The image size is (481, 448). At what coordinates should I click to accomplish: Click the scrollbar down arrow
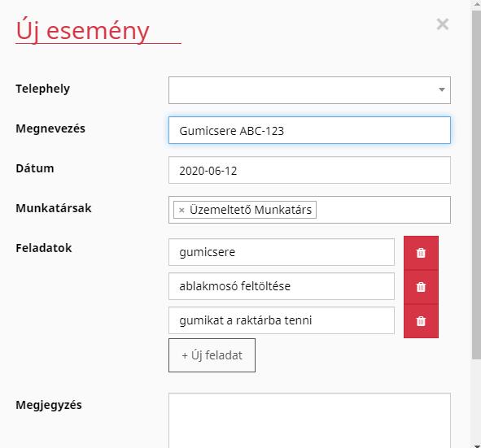476,445
